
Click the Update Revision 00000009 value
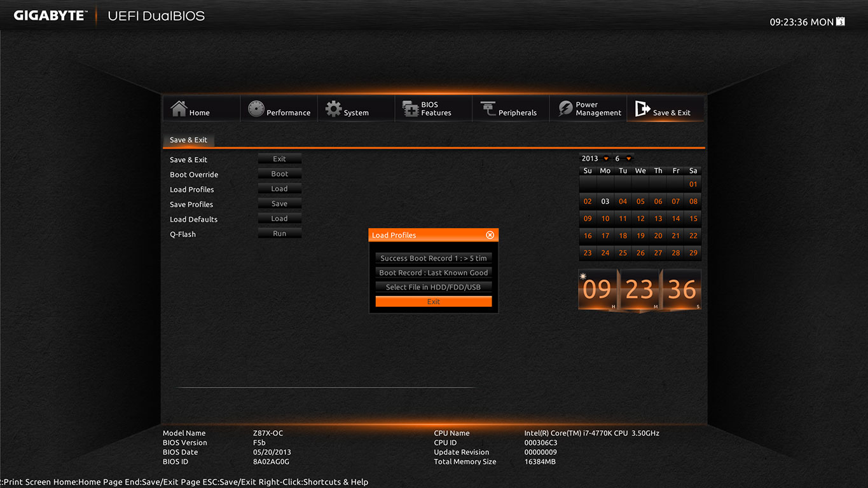pos(541,452)
